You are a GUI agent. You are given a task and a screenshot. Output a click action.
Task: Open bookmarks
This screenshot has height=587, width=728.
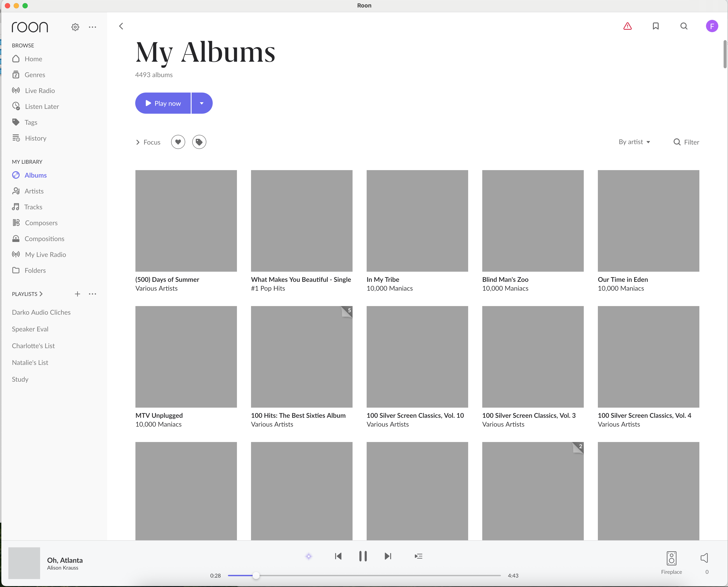pyautogui.click(x=656, y=26)
